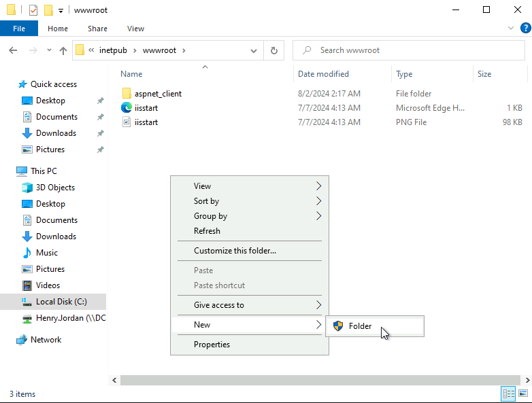Click the New folder quick access toolbar icon
Screen dimensions: 532x403
click(48, 10)
